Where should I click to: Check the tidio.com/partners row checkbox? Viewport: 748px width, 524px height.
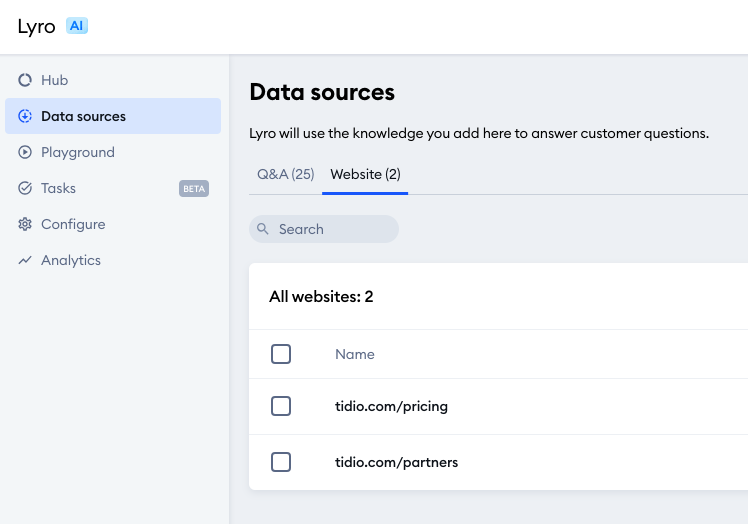(x=281, y=462)
